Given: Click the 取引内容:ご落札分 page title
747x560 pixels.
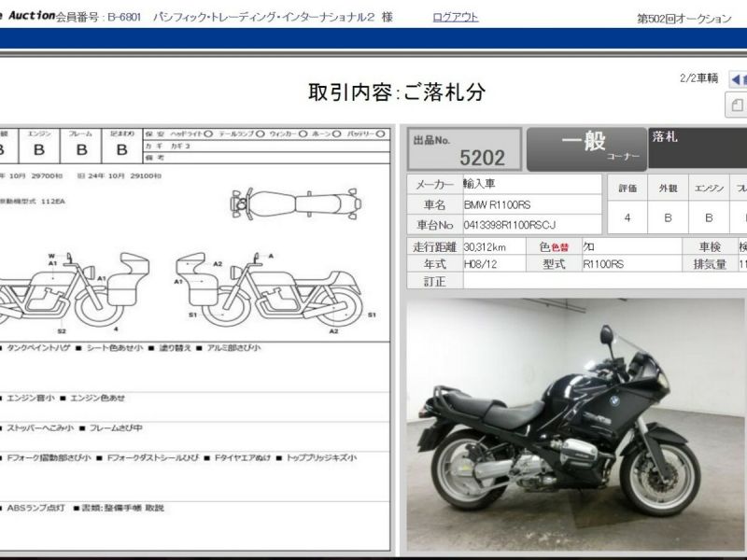Looking at the screenshot, I should pyautogui.click(x=397, y=92).
